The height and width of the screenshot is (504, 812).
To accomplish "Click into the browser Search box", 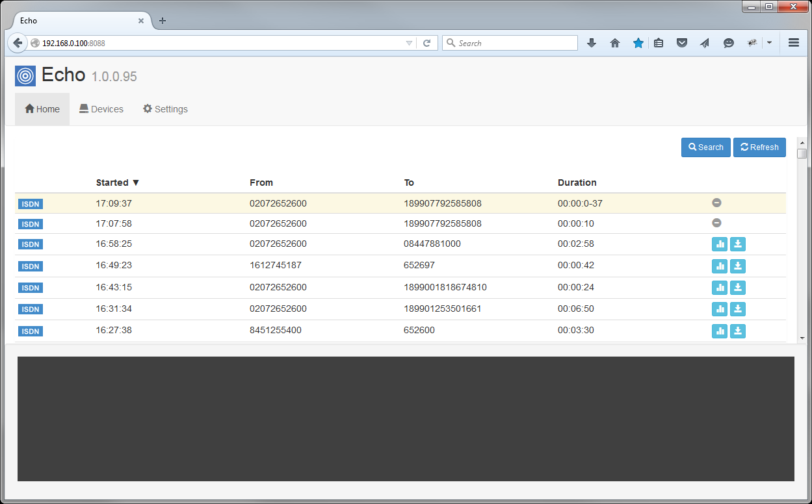I will [x=510, y=43].
